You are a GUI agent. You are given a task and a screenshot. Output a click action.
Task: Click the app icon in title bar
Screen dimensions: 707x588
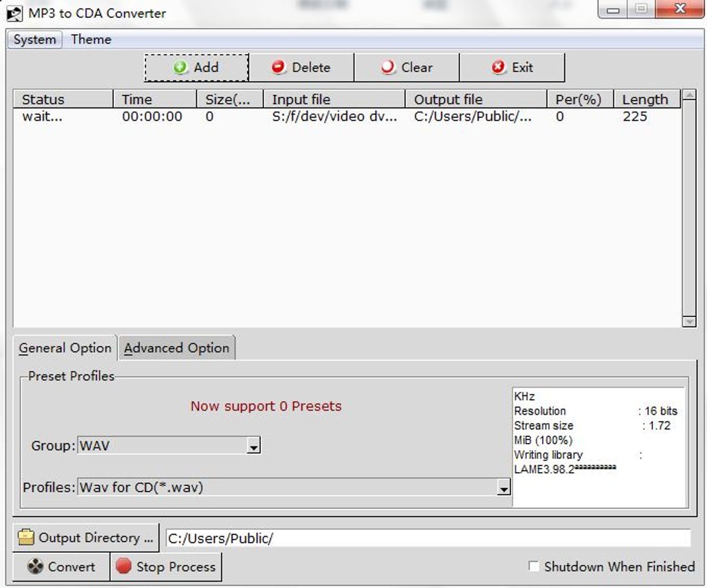[15, 13]
